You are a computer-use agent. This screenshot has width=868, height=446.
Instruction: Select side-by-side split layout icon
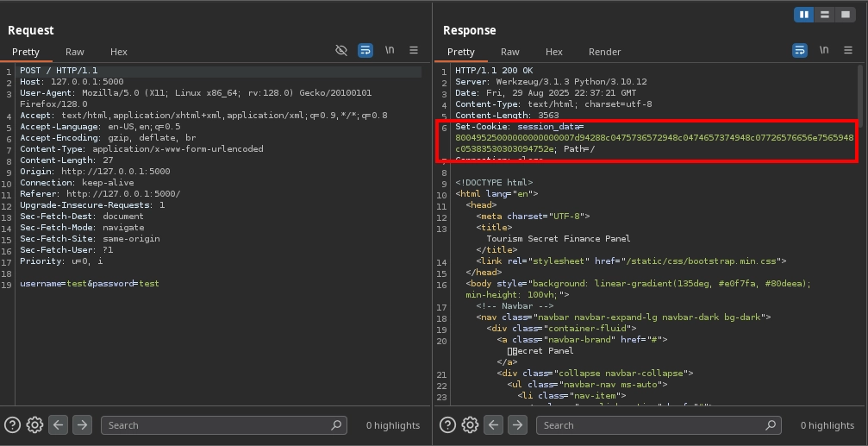(804, 15)
